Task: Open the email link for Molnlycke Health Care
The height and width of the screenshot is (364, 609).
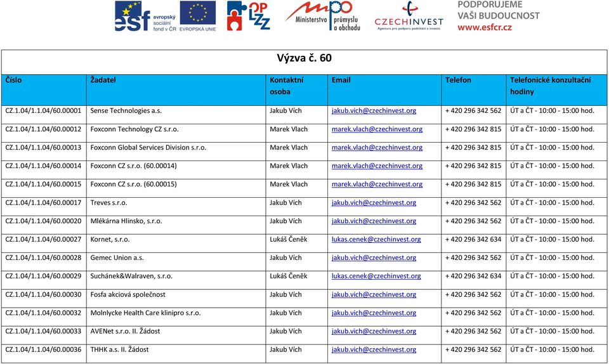Action: pos(374,313)
